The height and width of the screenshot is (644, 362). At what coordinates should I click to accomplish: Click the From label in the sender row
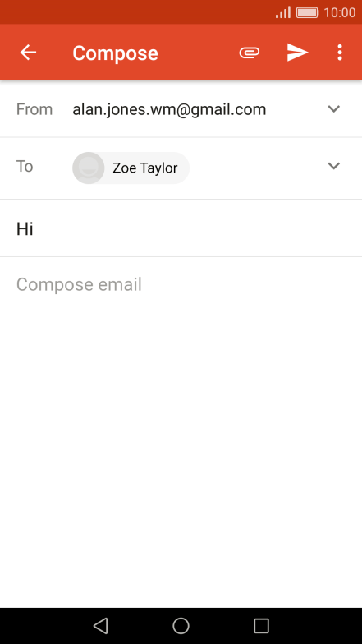[34, 110]
